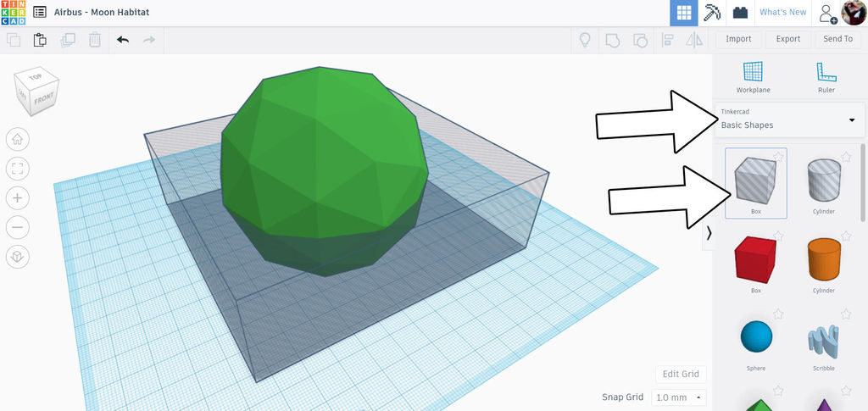Click the Align icon
868x411 pixels.
667,40
